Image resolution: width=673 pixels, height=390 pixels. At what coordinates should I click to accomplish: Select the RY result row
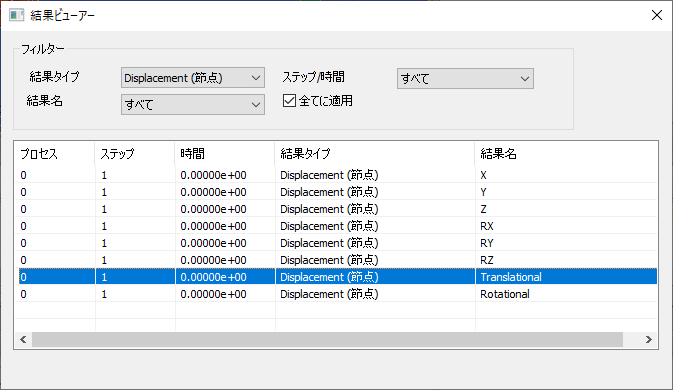tap(336, 243)
